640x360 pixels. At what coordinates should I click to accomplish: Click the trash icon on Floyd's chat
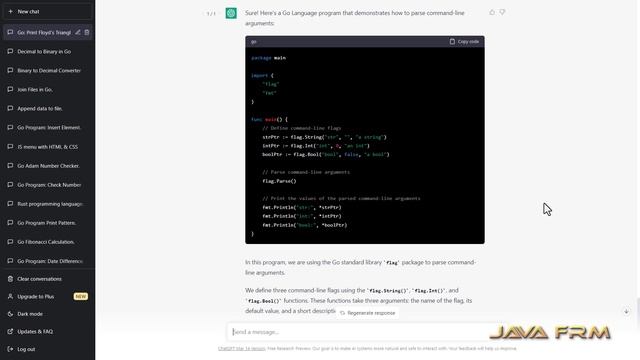coord(87,32)
